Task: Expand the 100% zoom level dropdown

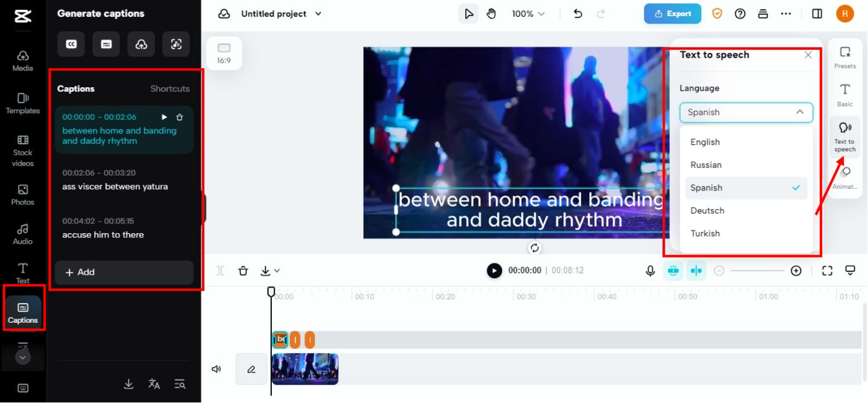Action: click(528, 14)
